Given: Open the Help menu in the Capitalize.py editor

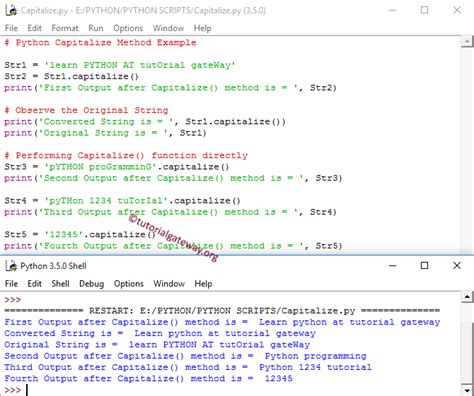Looking at the screenshot, I should tap(203, 28).
